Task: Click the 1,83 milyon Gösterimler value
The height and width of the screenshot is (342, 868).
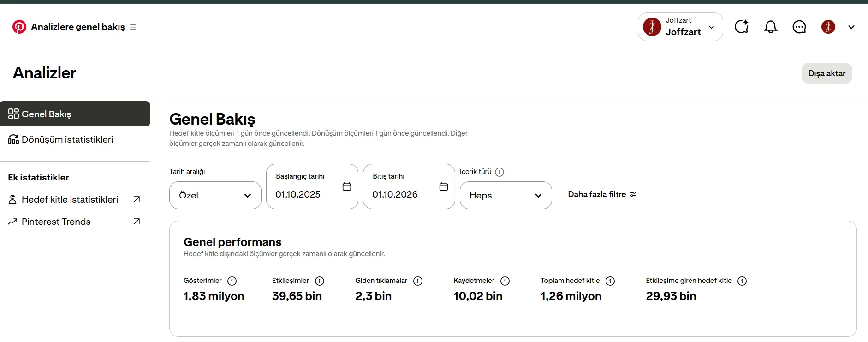Action: [214, 296]
